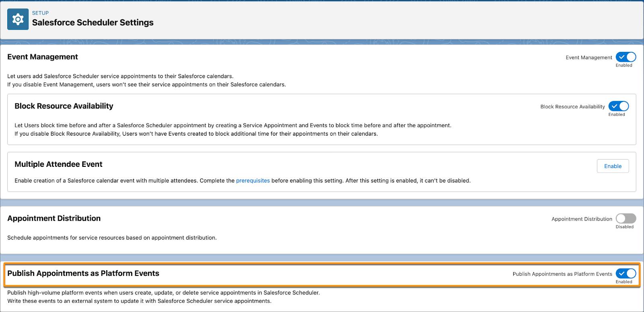Click the 'Event Management' label beside its toggle
644x312 pixels.
coord(589,57)
